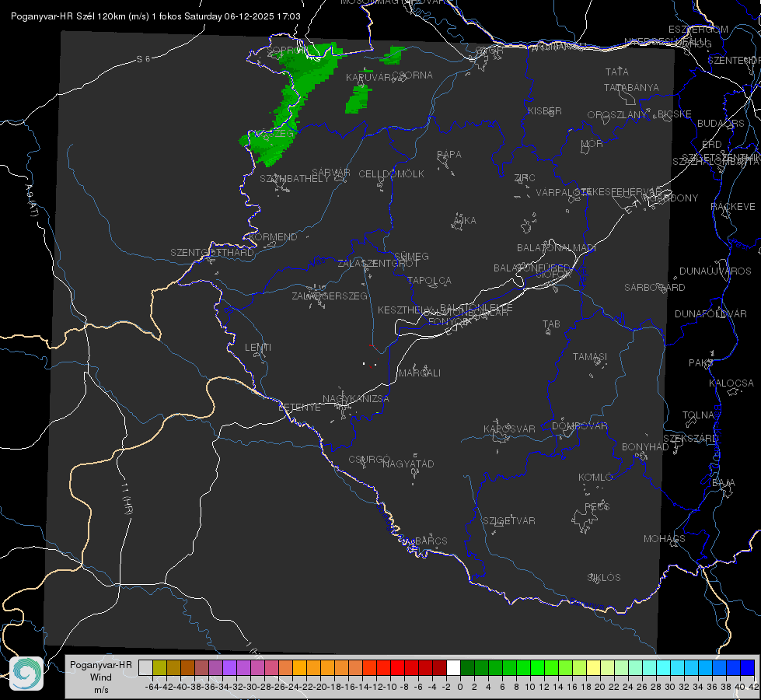Select the violet swatch between -34 and -32
The width and height of the screenshot is (761, 700).
point(229,667)
